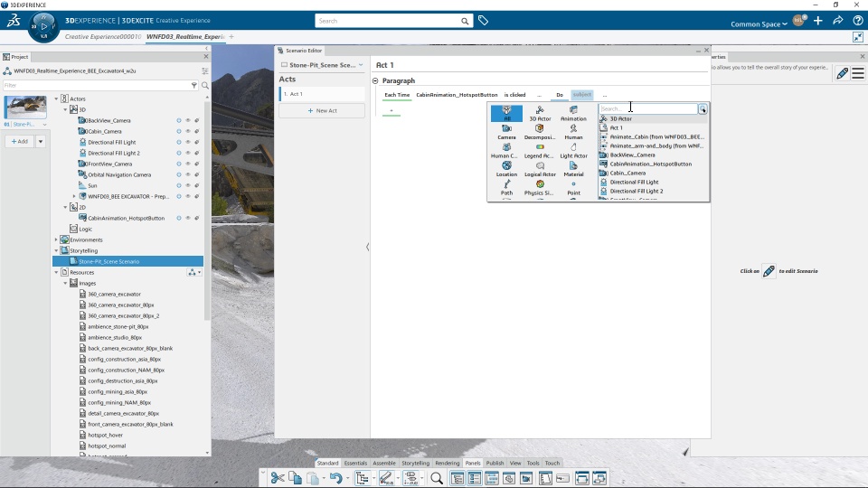Click the magnifier Search tool in bottom toolbar

tap(437, 478)
